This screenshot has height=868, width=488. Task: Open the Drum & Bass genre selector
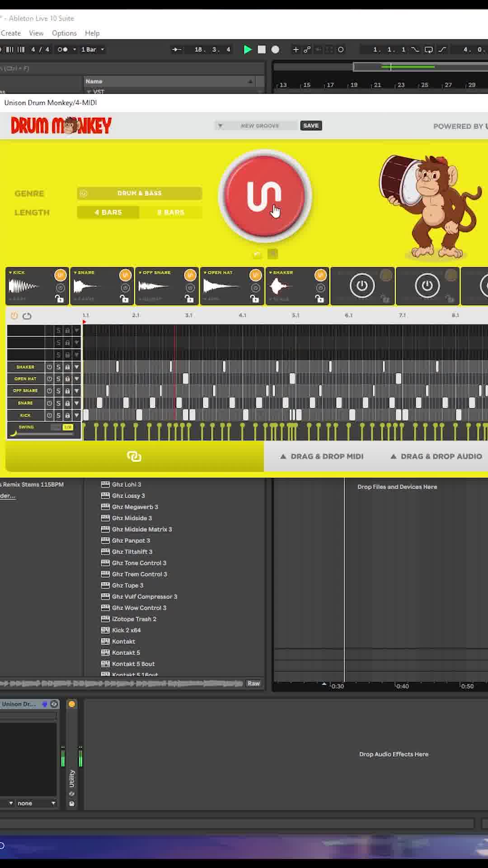(x=140, y=193)
